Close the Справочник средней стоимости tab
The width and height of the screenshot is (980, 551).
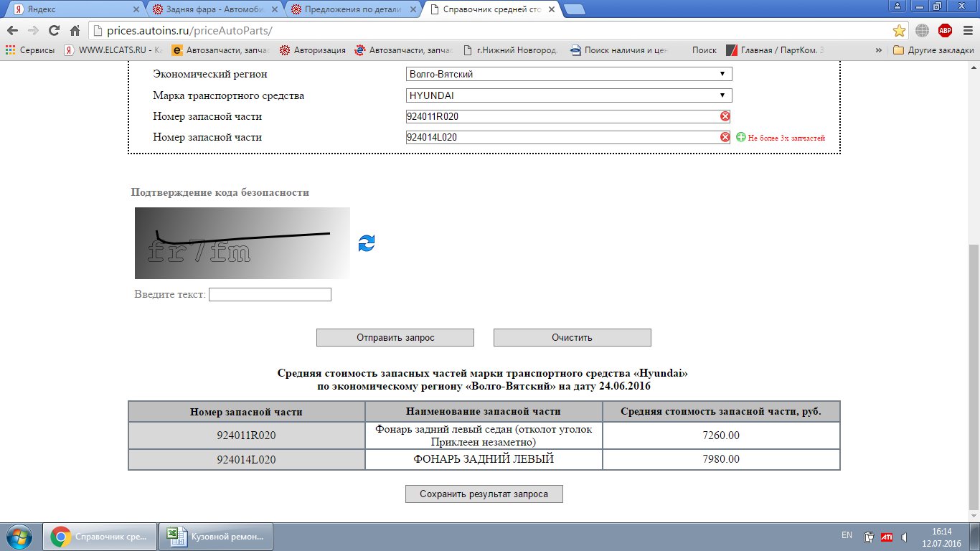click(x=551, y=10)
